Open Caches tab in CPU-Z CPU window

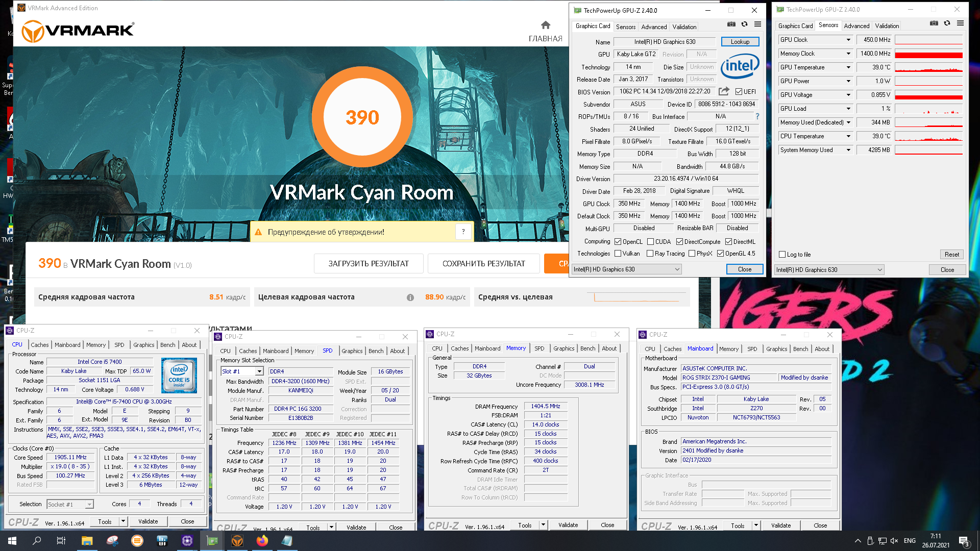tap(40, 345)
